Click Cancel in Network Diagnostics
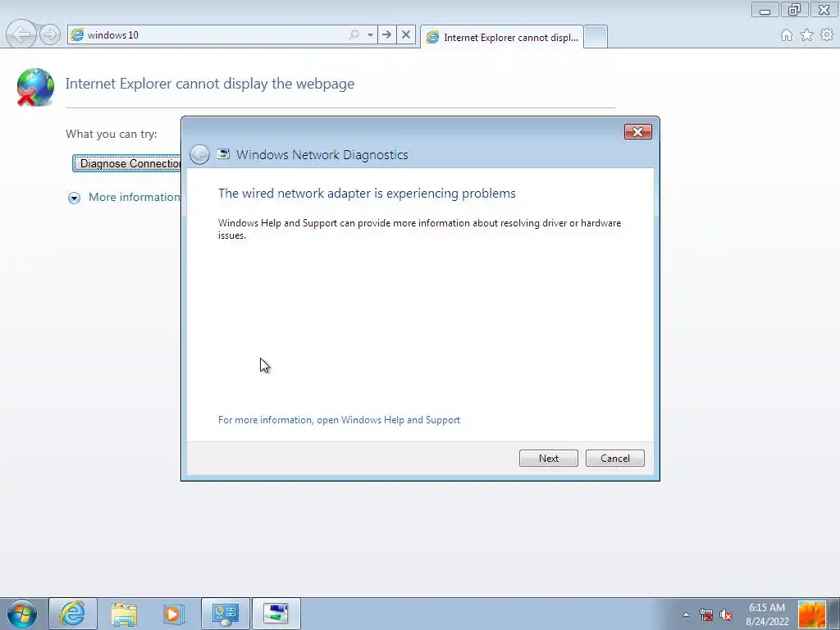Viewport: 840px width, 630px height. pos(615,458)
